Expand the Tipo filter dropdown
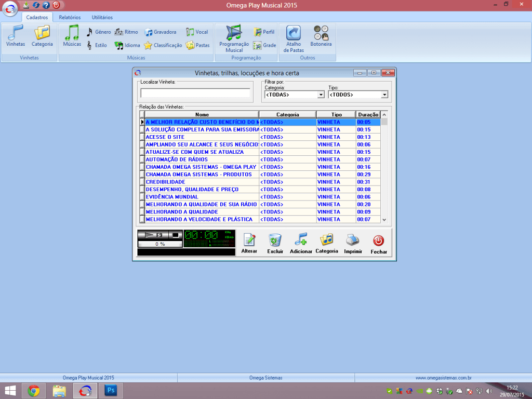Image resolution: width=532 pixels, height=399 pixels. point(384,95)
